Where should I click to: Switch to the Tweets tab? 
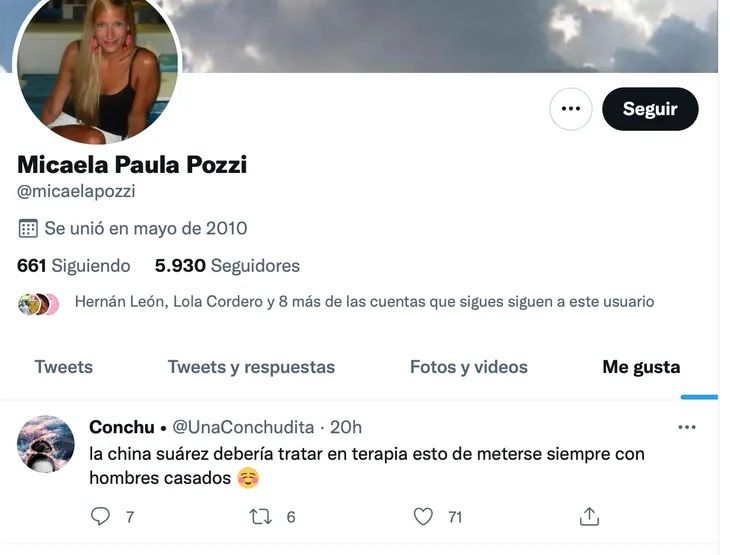64,367
